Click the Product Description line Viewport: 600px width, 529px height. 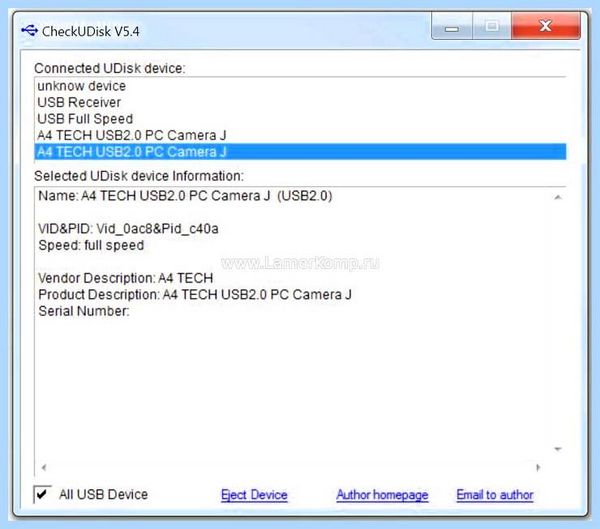195,294
